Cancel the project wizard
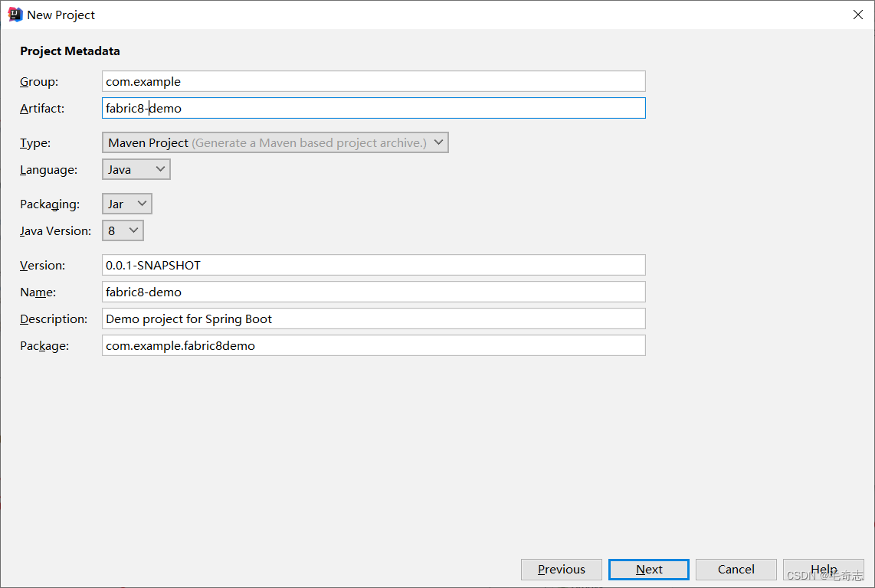 coord(736,569)
